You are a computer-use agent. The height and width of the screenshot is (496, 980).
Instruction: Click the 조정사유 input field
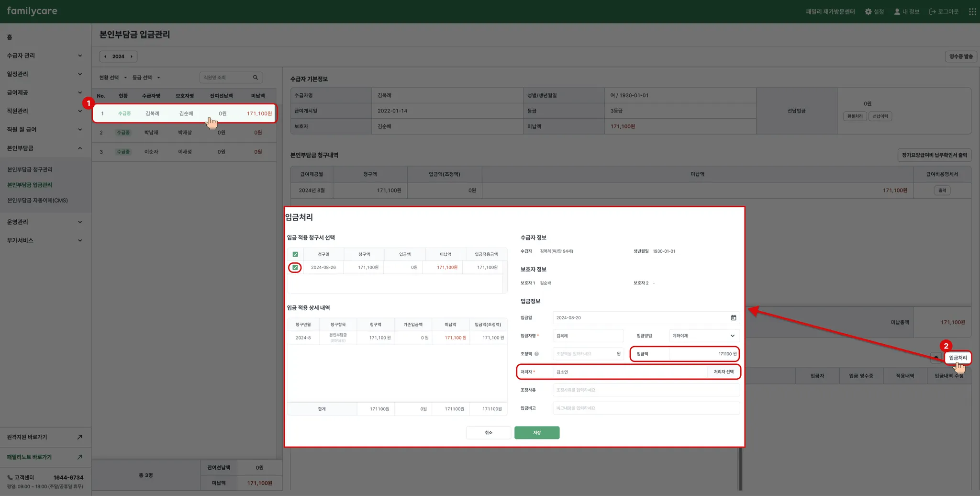(x=646, y=390)
